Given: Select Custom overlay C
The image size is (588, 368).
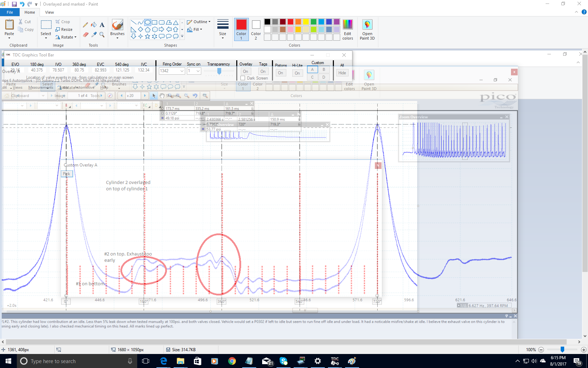Looking at the screenshot, I should [x=313, y=77].
